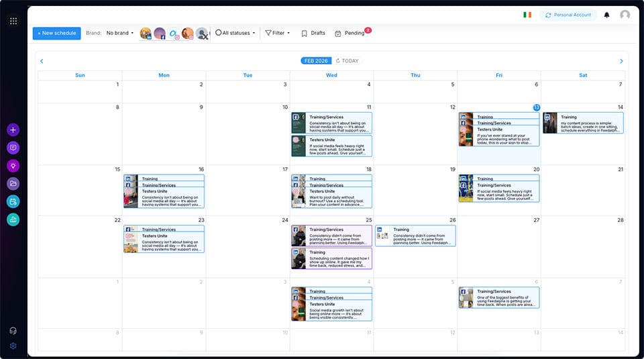Click the Irish flag language icon

point(527,15)
